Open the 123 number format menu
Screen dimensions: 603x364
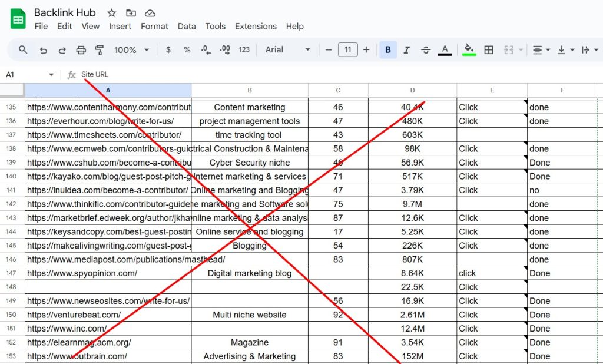(x=244, y=49)
